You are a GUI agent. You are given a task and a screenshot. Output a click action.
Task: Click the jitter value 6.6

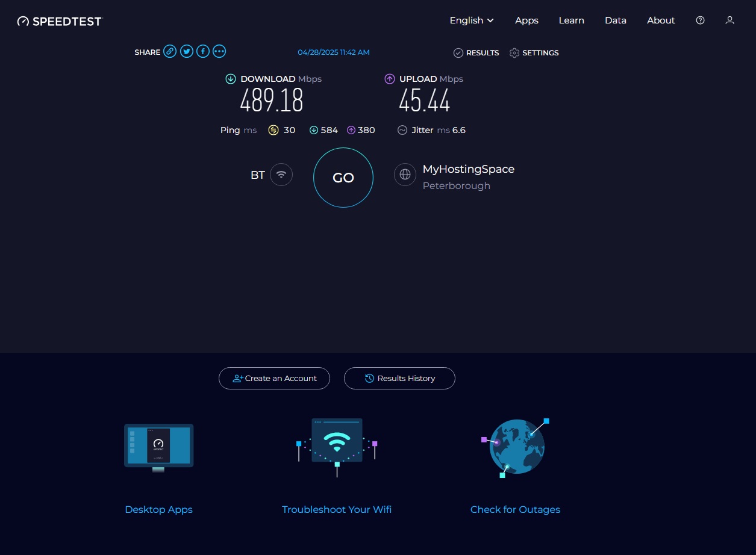[459, 130]
